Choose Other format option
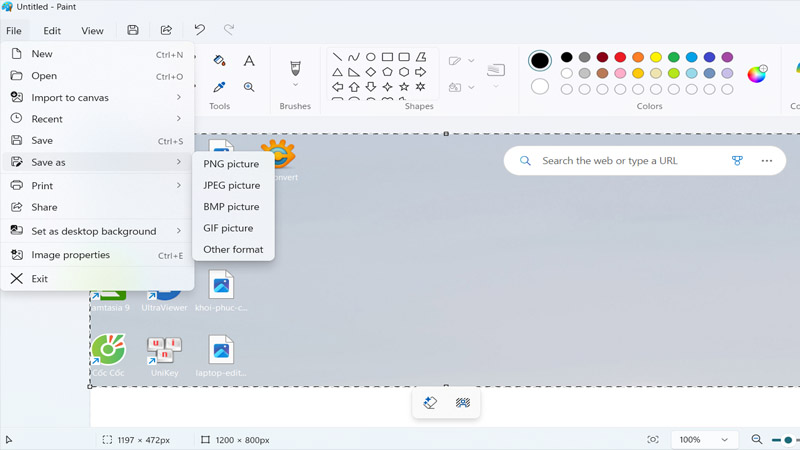 click(233, 249)
